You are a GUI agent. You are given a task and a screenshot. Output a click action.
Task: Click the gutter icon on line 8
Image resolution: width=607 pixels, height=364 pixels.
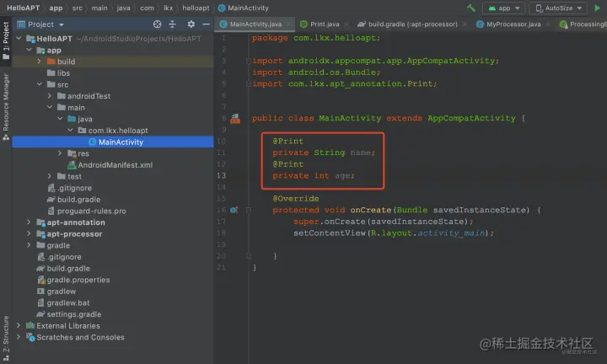(235, 118)
